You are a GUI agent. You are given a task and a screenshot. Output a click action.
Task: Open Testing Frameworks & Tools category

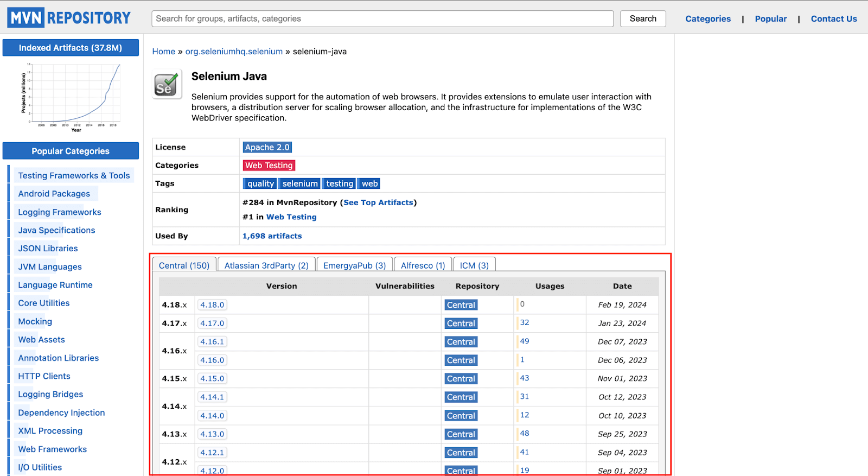pos(74,175)
